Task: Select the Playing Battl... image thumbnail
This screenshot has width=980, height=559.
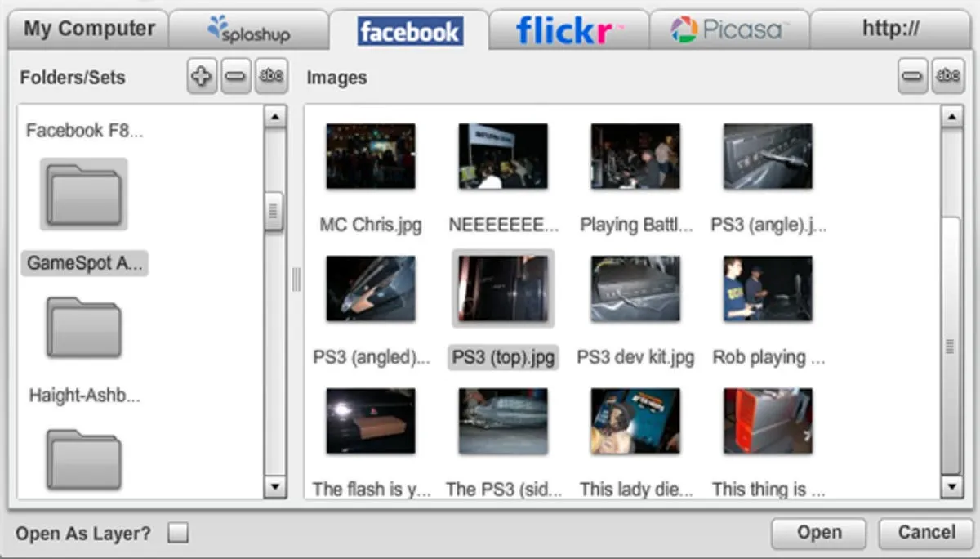Action: [x=635, y=156]
